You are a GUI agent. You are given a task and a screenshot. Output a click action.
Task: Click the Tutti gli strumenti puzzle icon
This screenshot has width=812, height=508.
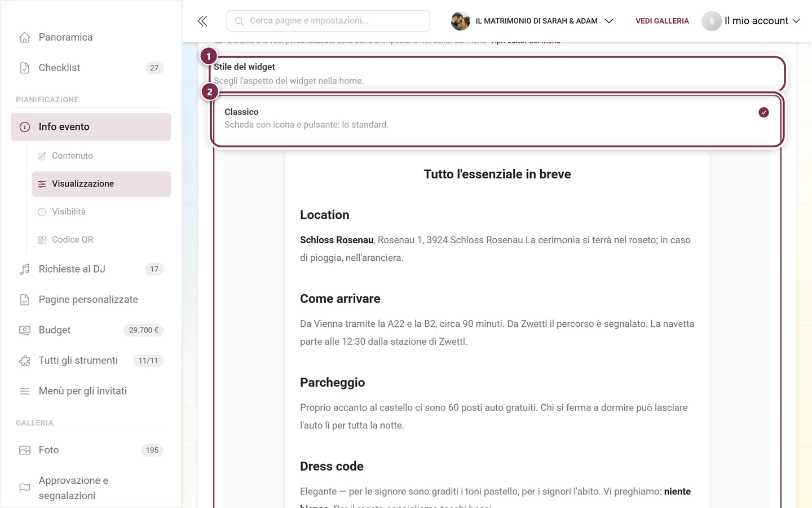(25, 361)
